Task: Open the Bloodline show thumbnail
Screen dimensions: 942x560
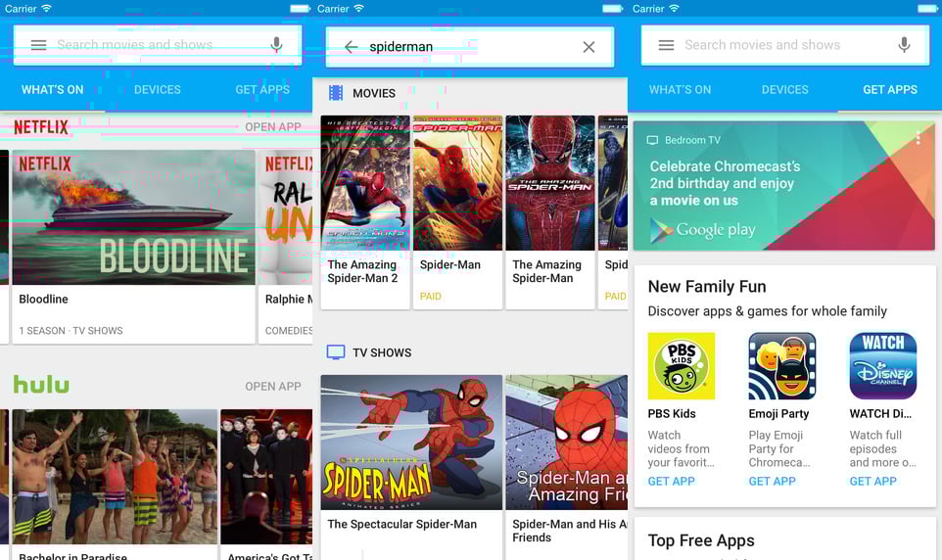Action: tap(133, 217)
